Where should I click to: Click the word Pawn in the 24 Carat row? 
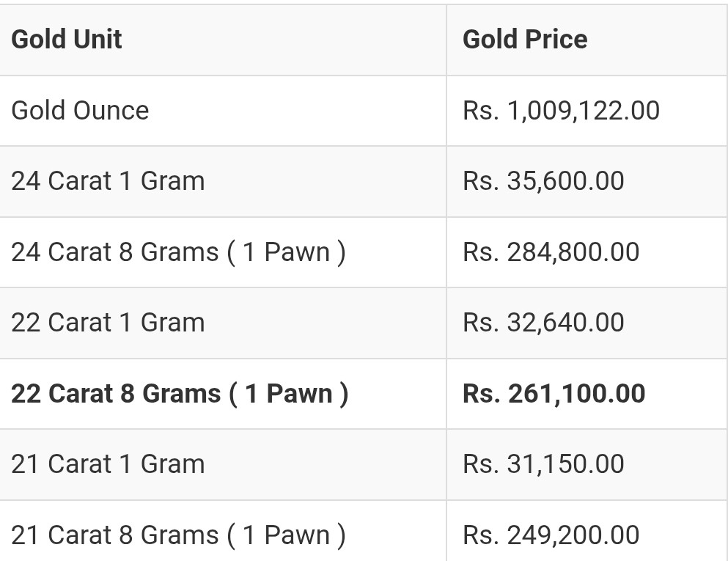(297, 252)
